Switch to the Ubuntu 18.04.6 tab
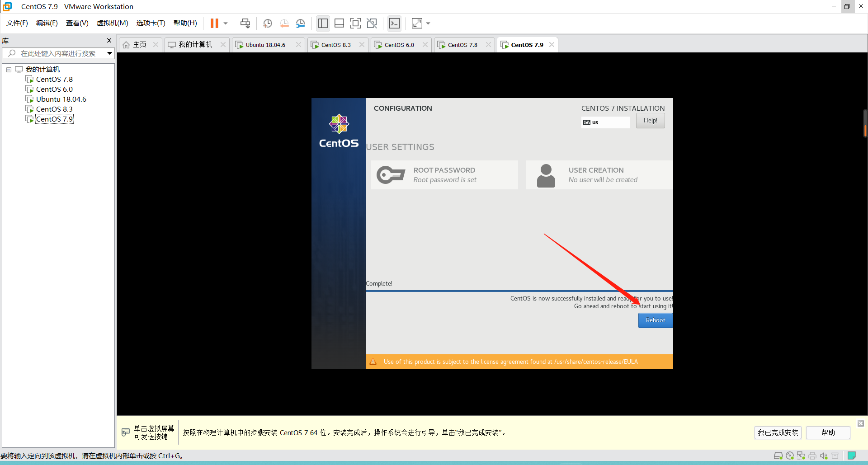This screenshot has width=868, height=465. click(x=265, y=45)
